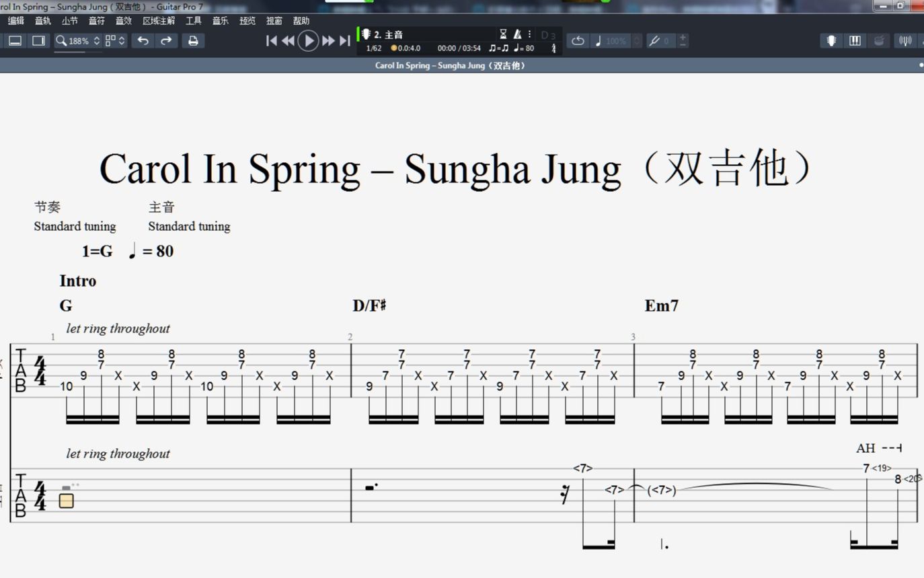Show the piano keyboard view
The width and height of the screenshot is (924, 578).
click(855, 41)
